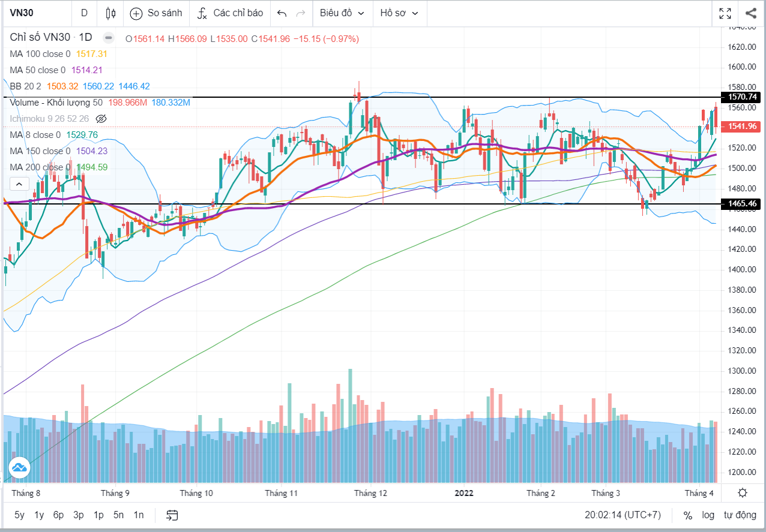The height and width of the screenshot is (532, 766).
Task: Show the hidden Ichimoku indicator
Action: [101, 119]
